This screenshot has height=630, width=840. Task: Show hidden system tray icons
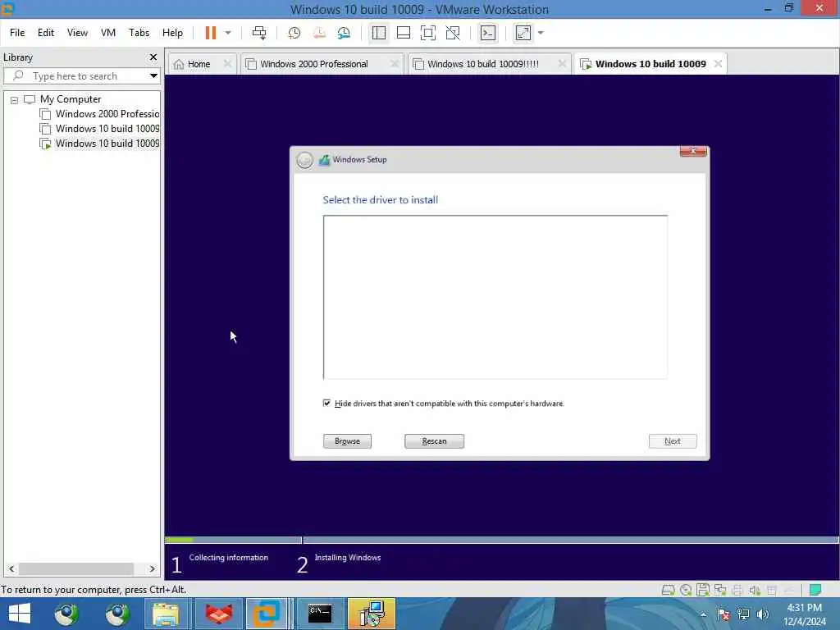[703, 614]
